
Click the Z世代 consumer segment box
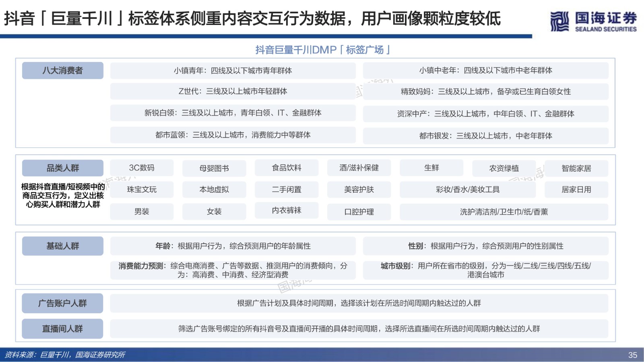233,91
